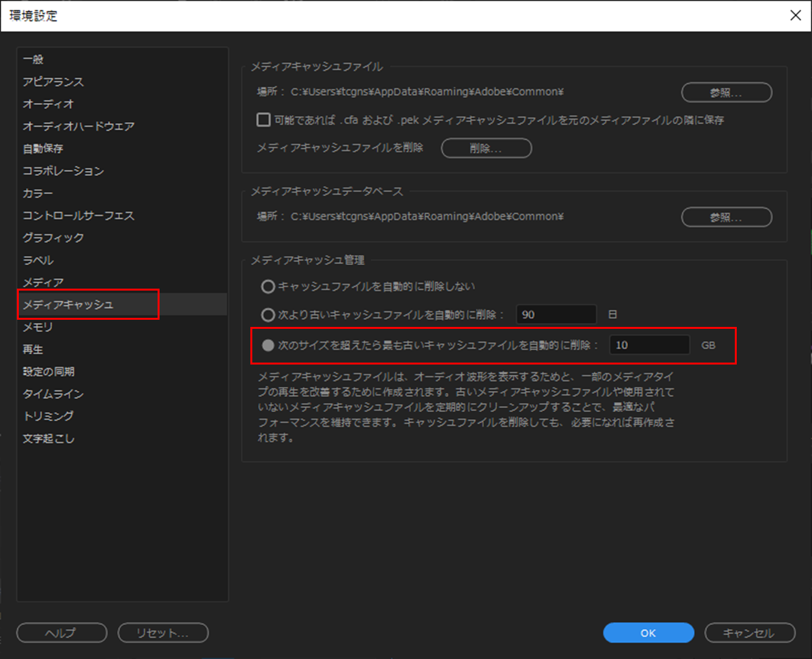Viewport: 812px width, 659px height.
Task: Click 参照 to browse media cache file location
Action: tap(726, 92)
